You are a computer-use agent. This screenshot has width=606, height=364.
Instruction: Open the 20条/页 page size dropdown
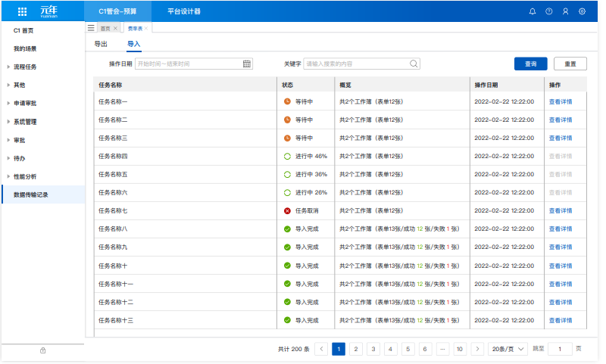pos(508,349)
